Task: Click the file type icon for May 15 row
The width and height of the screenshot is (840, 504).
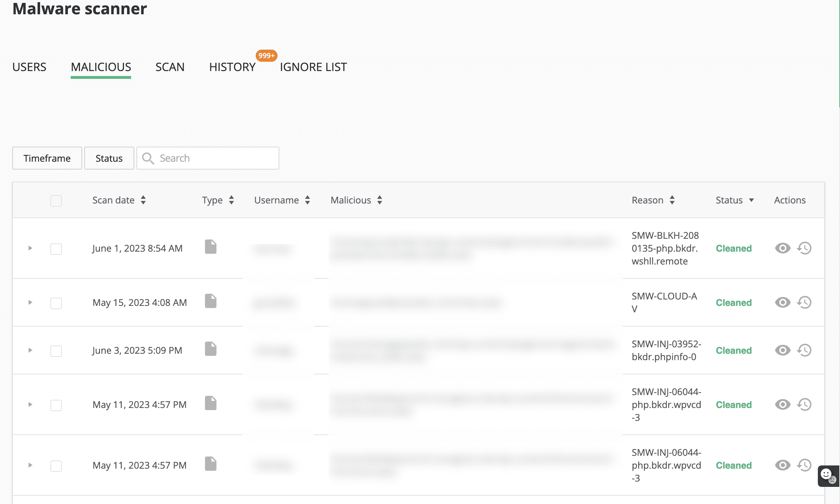Action: point(211,301)
